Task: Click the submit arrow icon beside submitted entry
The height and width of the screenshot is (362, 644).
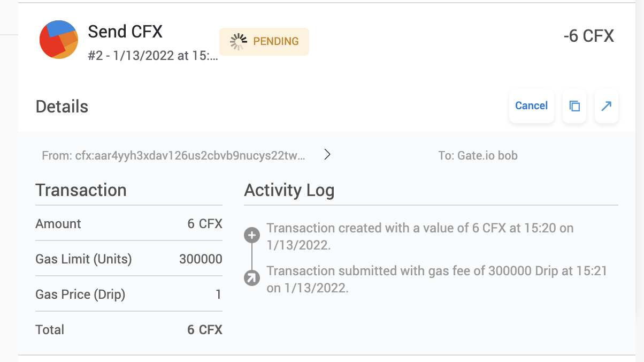Action: 251,277
